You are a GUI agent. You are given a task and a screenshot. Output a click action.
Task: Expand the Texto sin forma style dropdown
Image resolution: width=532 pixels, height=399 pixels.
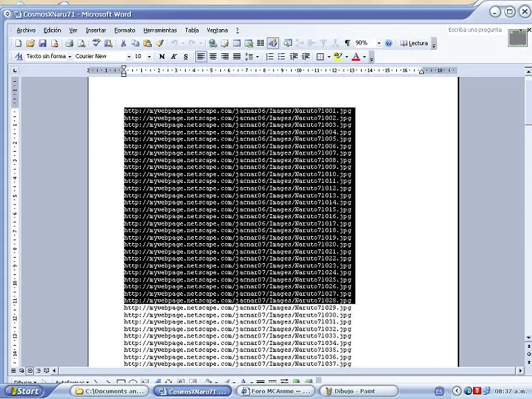(69, 57)
